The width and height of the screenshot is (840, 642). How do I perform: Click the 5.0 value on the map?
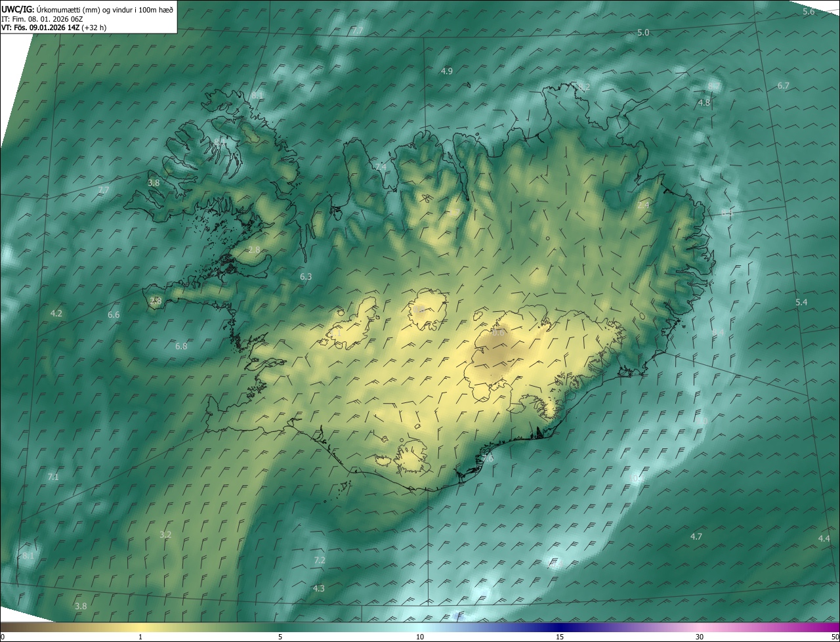(x=643, y=33)
